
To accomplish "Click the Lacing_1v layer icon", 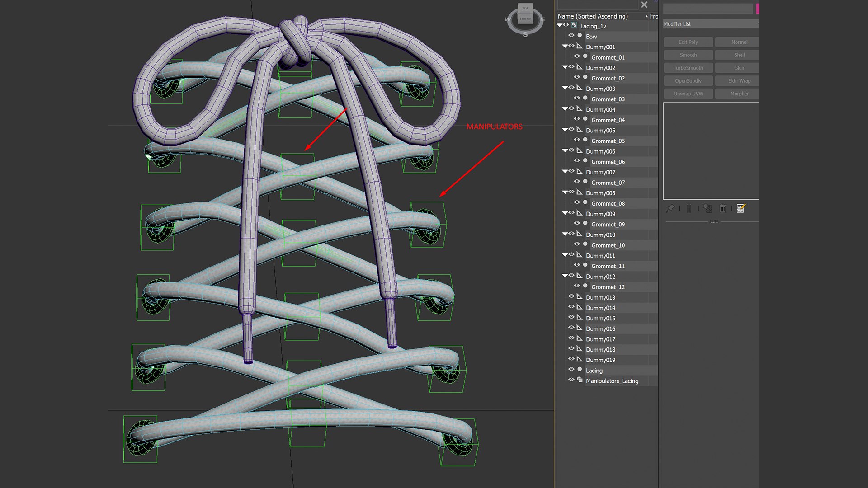I will 574,25.
